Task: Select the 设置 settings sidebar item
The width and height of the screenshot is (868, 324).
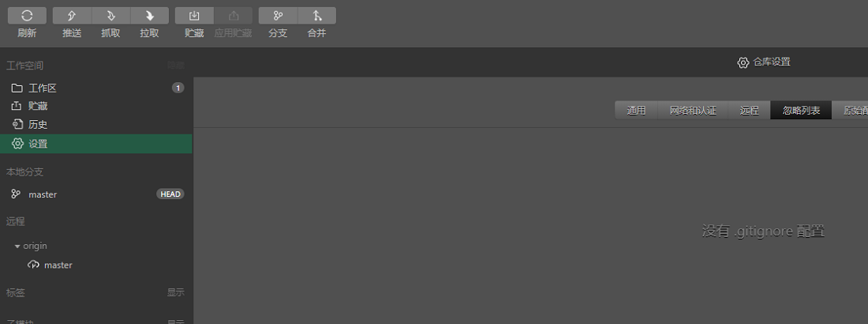Action: (96, 144)
